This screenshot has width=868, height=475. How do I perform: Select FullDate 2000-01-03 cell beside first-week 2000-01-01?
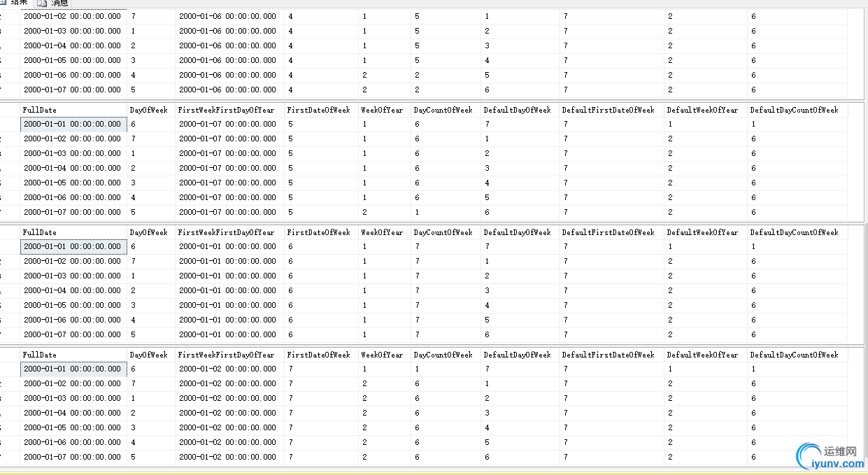(73, 276)
